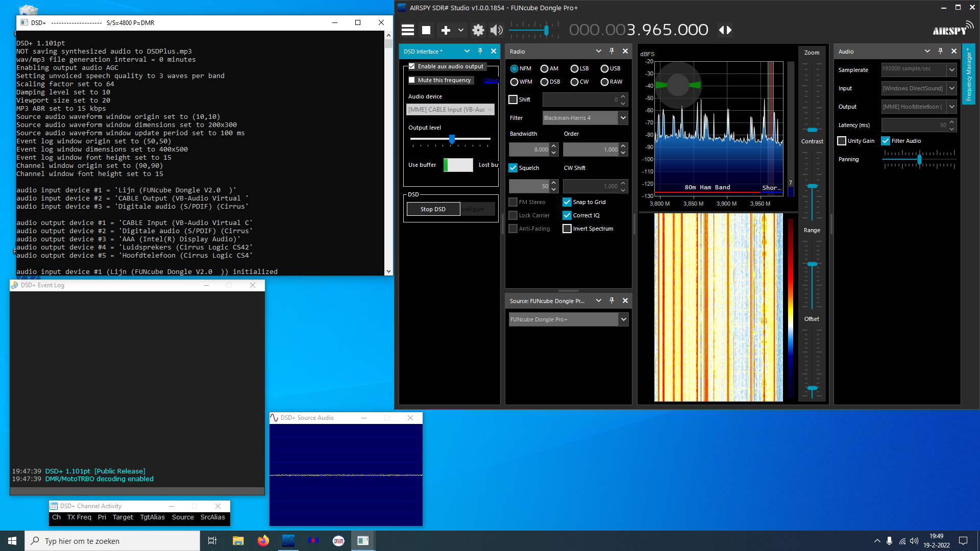This screenshot has height=551, width=980.
Task: Click the Stop DSD button
Action: (x=433, y=209)
